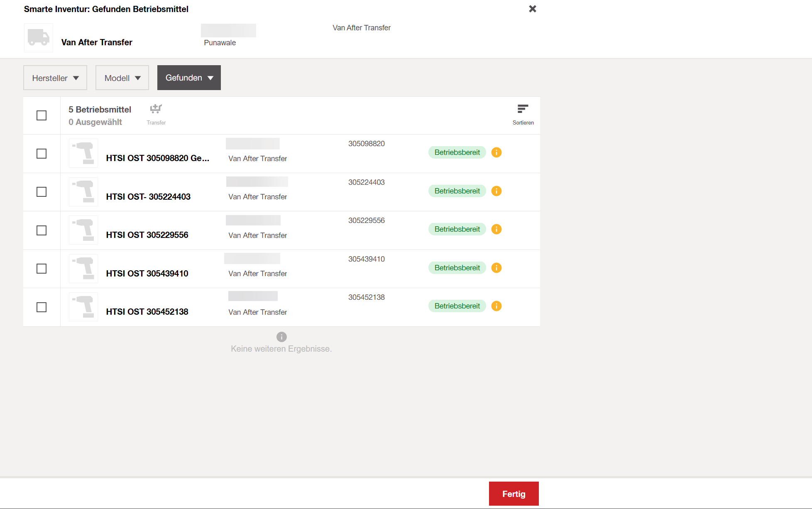Screen dimensions: 812x509
Task: Expand the Gefunden status dropdown
Action: tap(189, 78)
